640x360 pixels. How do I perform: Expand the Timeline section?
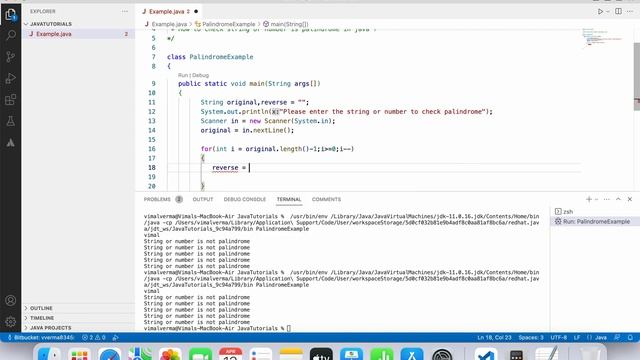(x=42, y=318)
